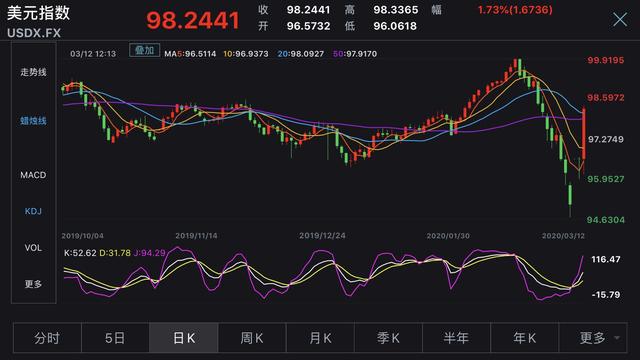Select 走势线 trend line view
640x360 pixels.
[x=33, y=72]
